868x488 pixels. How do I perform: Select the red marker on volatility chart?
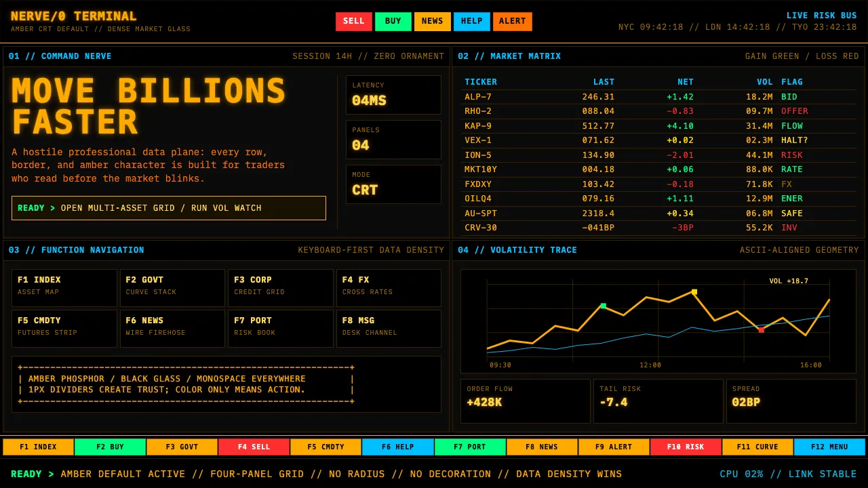[x=762, y=330]
